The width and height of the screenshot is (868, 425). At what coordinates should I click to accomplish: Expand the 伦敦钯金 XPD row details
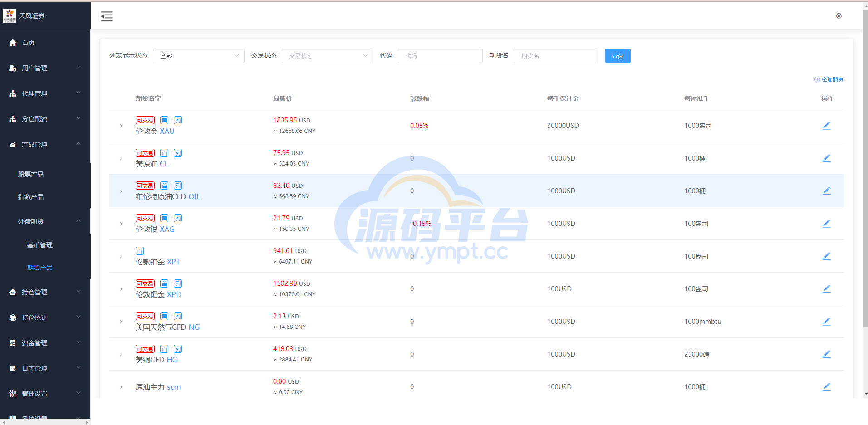121,289
